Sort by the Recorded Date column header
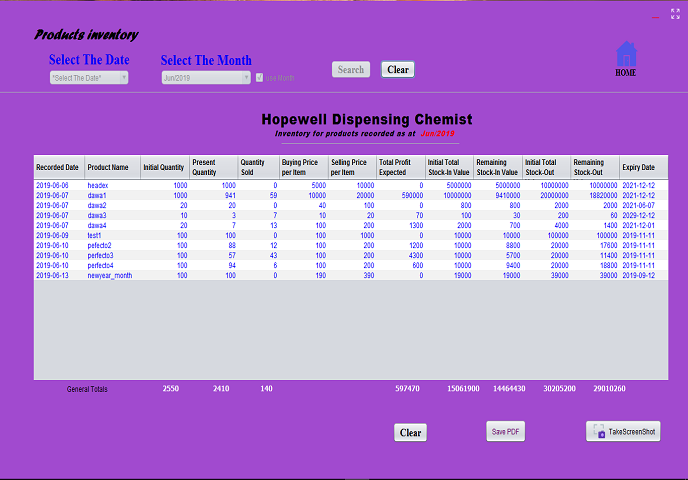 pyautogui.click(x=58, y=168)
